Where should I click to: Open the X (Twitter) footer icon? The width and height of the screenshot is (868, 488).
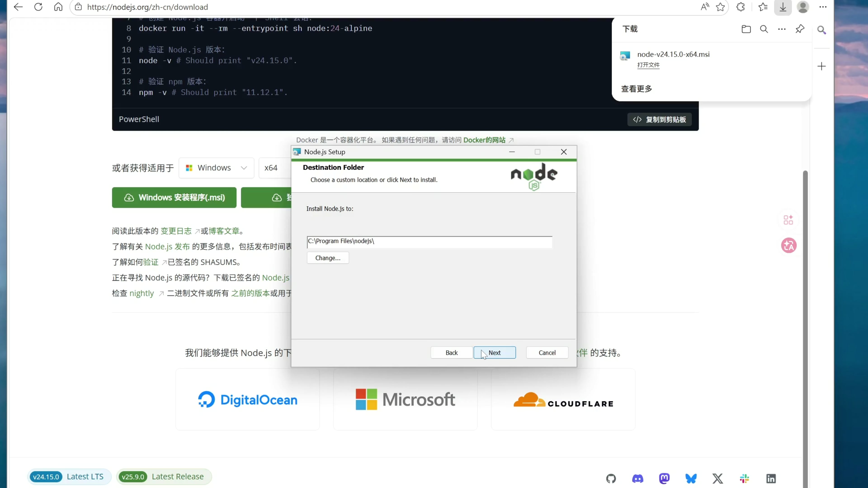717,479
